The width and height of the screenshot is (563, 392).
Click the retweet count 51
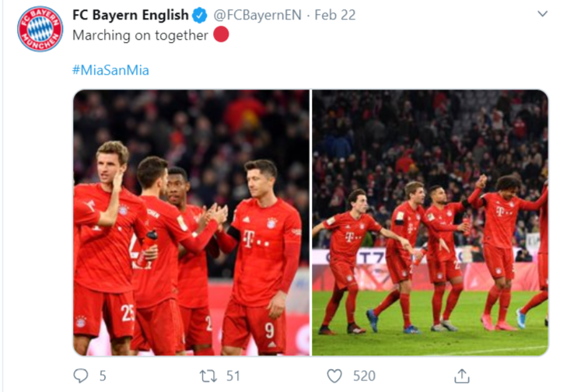tap(233, 376)
